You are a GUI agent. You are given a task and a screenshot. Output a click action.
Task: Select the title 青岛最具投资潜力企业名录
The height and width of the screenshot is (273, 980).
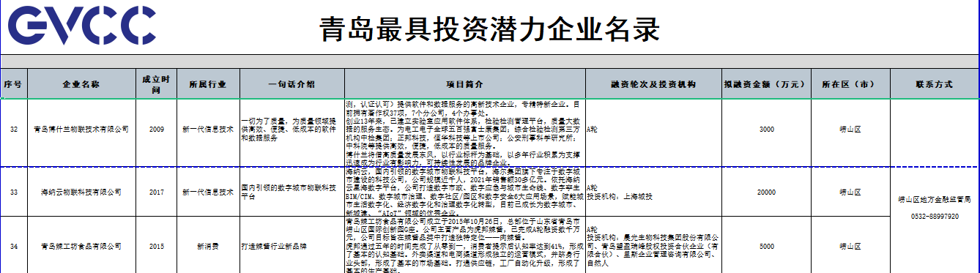pos(490,30)
